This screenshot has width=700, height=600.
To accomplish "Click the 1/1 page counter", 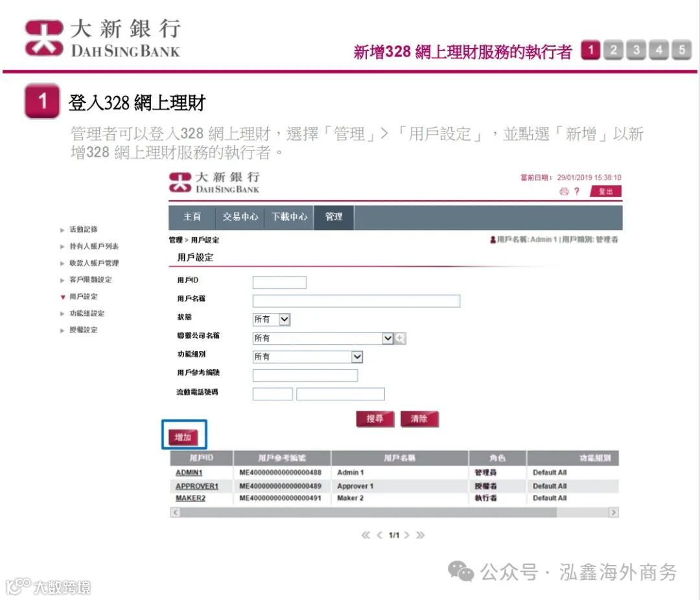I will click(x=394, y=535).
